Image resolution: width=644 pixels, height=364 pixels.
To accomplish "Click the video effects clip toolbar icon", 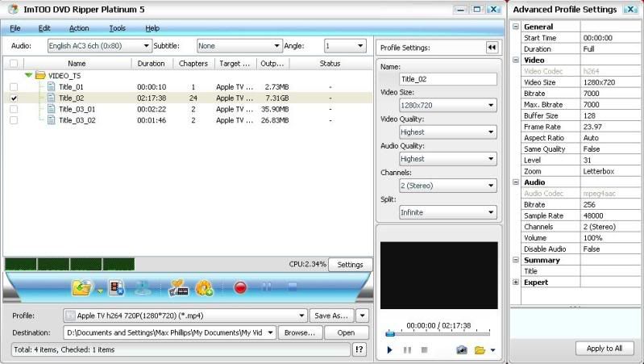I will click(x=178, y=288).
